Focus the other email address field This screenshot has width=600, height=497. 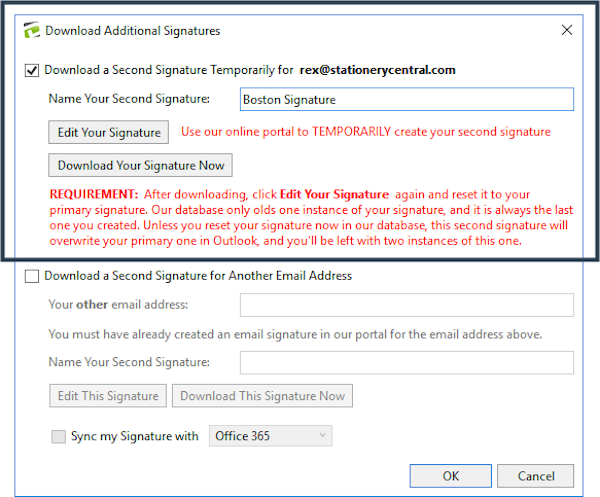[x=407, y=305]
